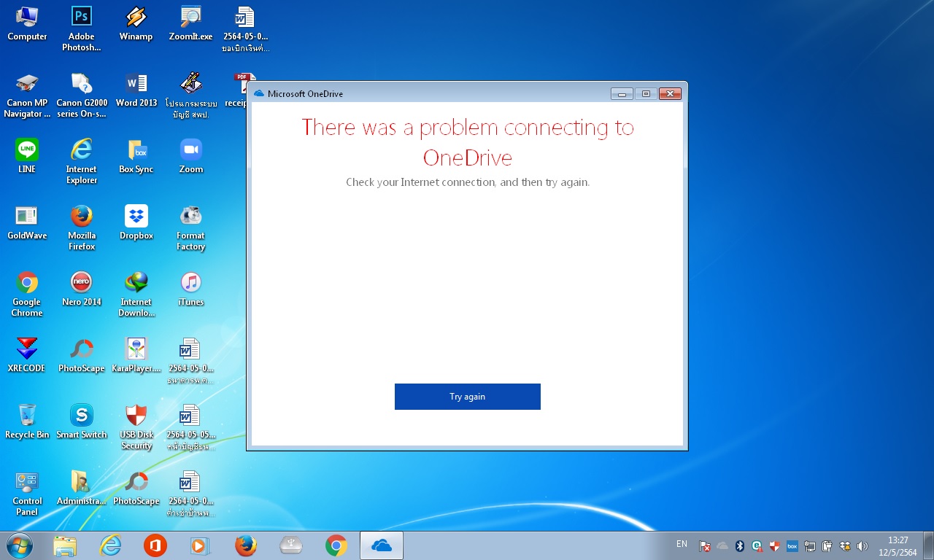This screenshot has height=560, width=934.
Task: Open the network connection tray icon
Action: 810,546
